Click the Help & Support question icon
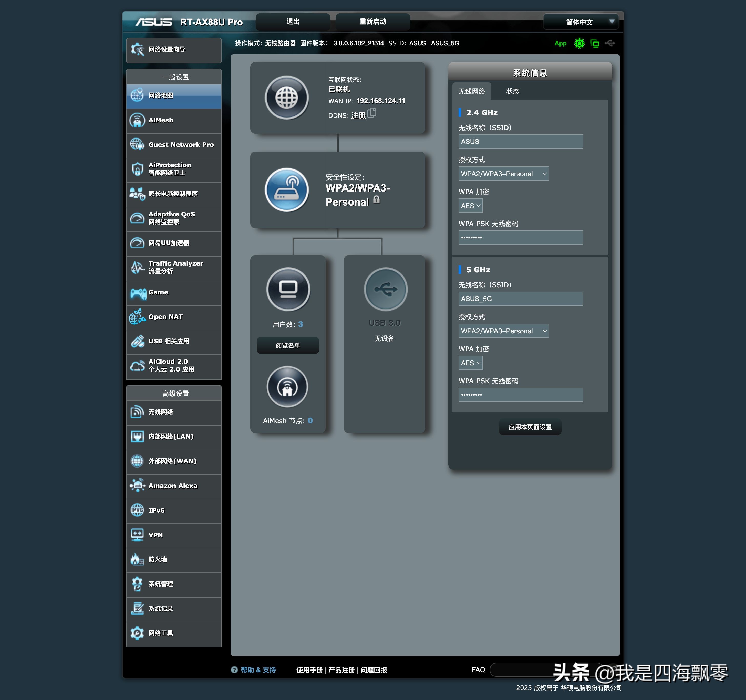 point(234,670)
